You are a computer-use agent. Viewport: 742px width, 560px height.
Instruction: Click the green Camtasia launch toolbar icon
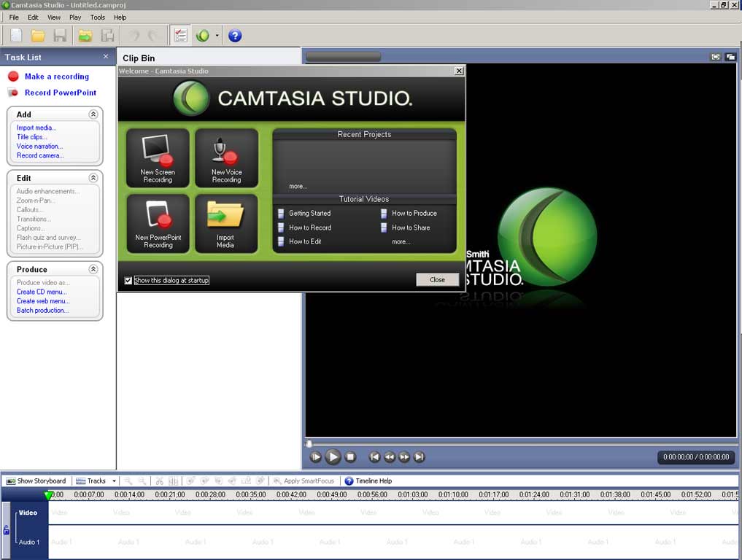pyautogui.click(x=203, y=36)
